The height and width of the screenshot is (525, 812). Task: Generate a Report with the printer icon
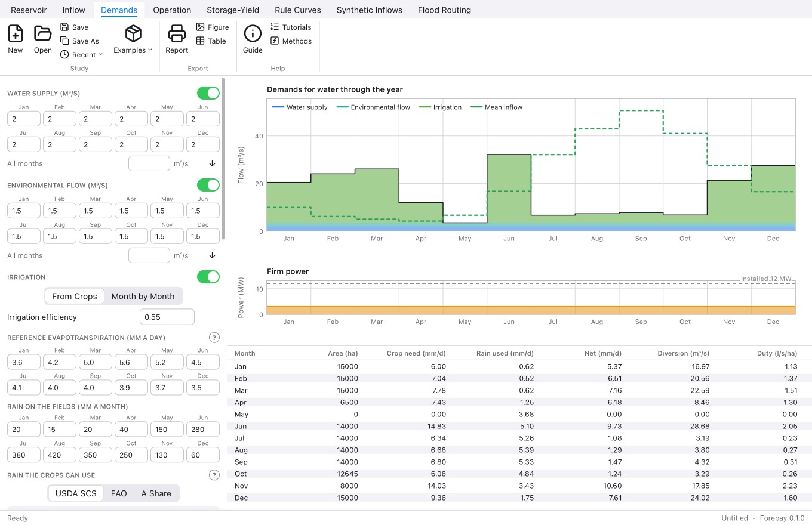pos(177,39)
